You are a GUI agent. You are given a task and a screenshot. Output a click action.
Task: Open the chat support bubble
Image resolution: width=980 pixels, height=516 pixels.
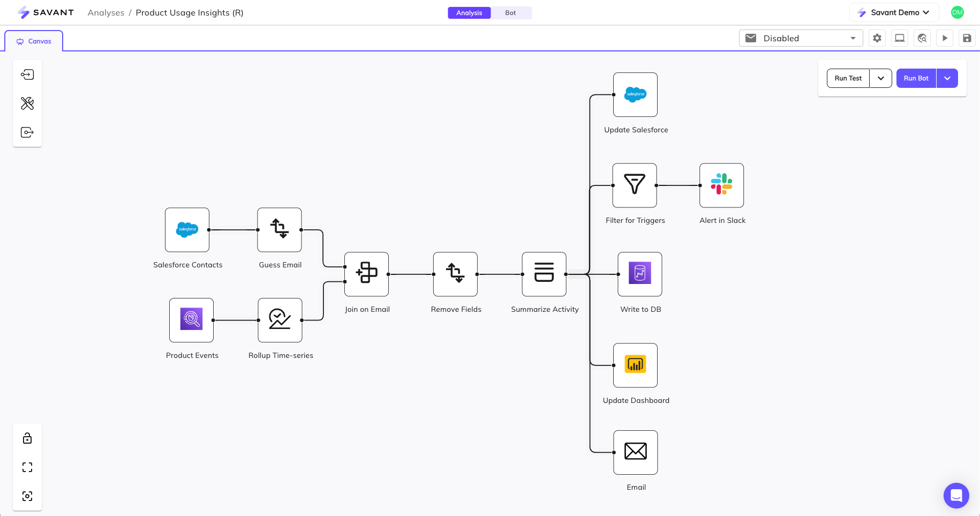pos(956,496)
